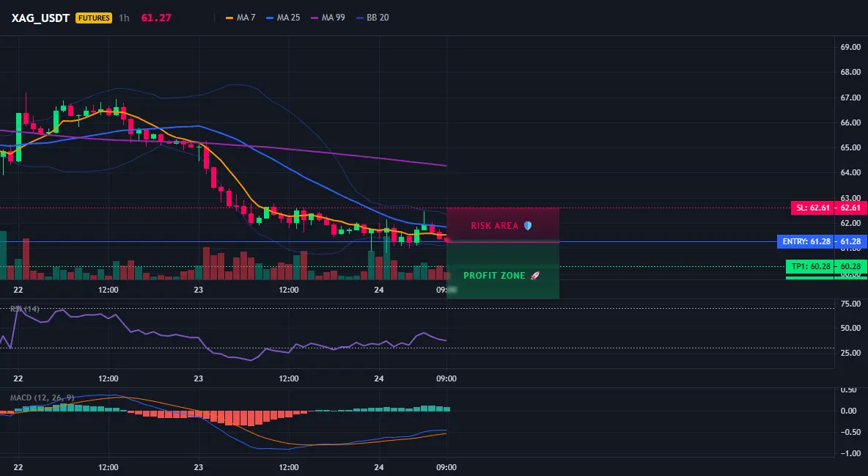The width and height of the screenshot is (868, 476).
Task: Click the current price 61.27 in header
Action: click(156, 18)
